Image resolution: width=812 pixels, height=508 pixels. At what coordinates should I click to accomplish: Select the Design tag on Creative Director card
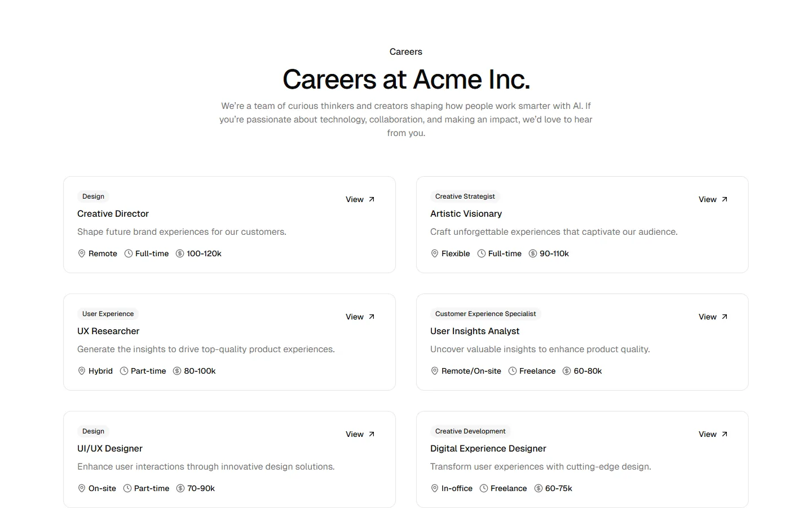click(93, 196)
